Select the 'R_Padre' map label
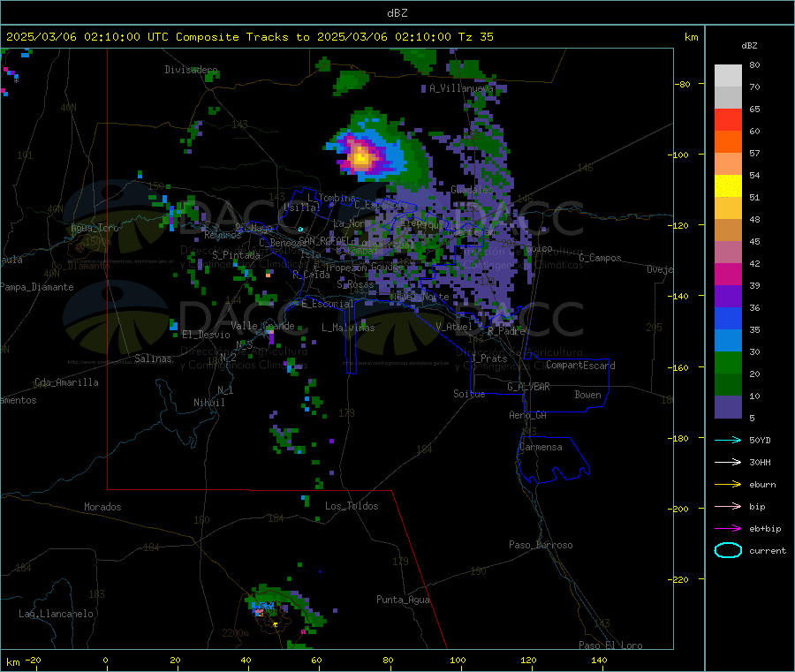The width and height of the screenshot is (795, 672). [506, 331]
